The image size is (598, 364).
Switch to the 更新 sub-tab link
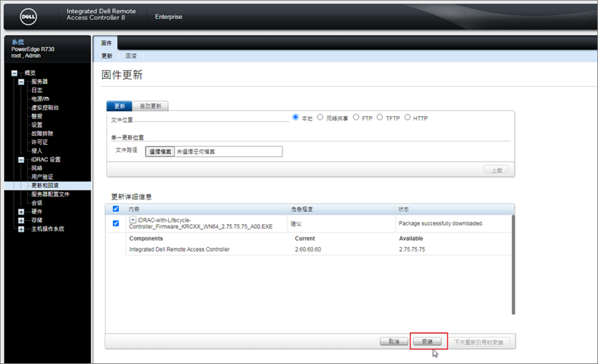pyautogui.click(x=107, y=56)
